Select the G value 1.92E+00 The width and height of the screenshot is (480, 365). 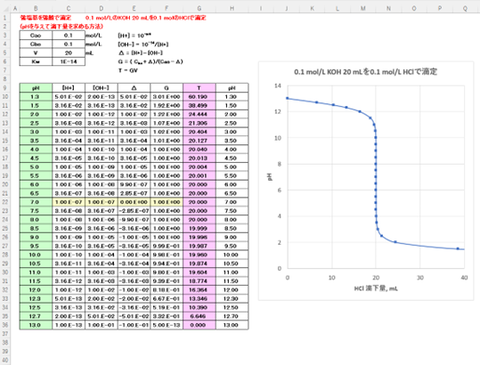pyautogui.click(x=166, y=105)
